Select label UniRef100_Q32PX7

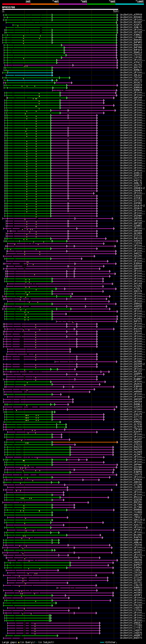(131, 186)
